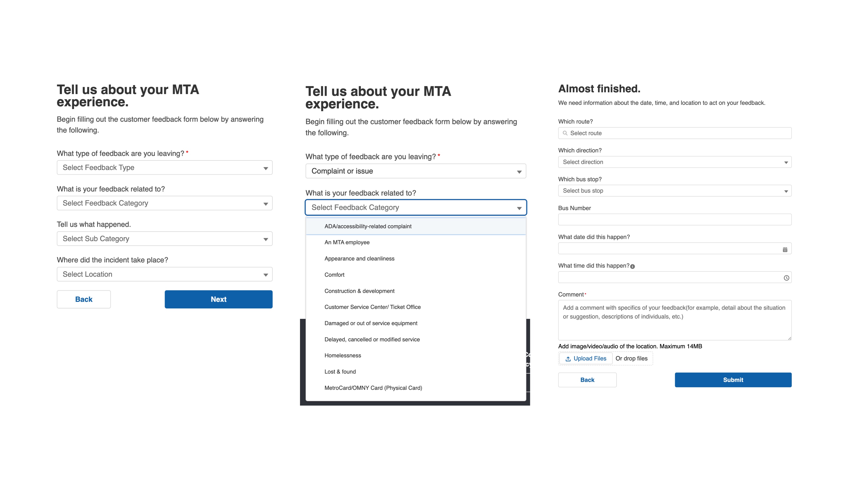Click the Upload Files button
The height and width of the screenshot is (488, 868).
tap(586, 358)
